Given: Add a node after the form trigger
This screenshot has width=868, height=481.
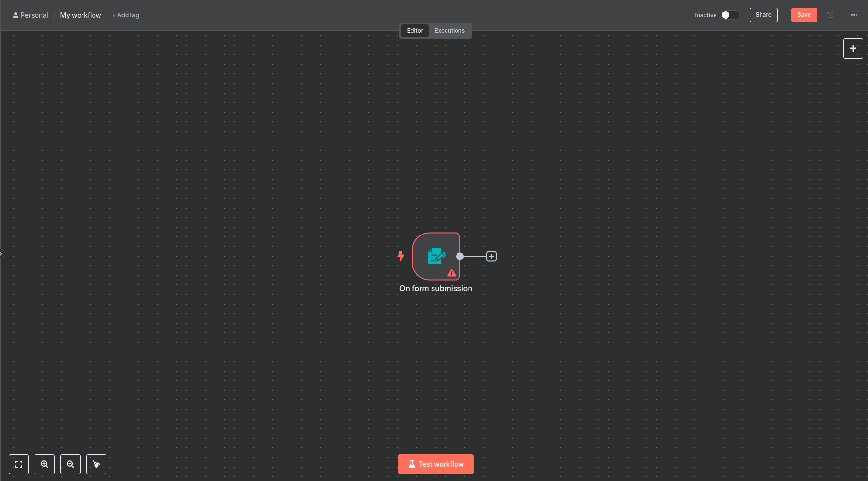Looking at the screenshot, I should pyautogui.click(x=492, y=256).
